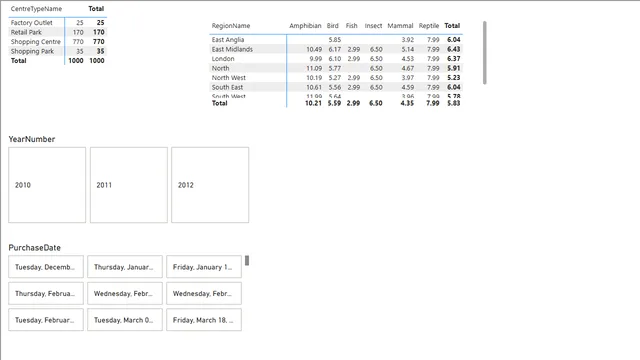The height and width of the screenshot is (360, 640).
Task: Pick the 'Friday, March 18...' date tile
Action: coord(204,320)
